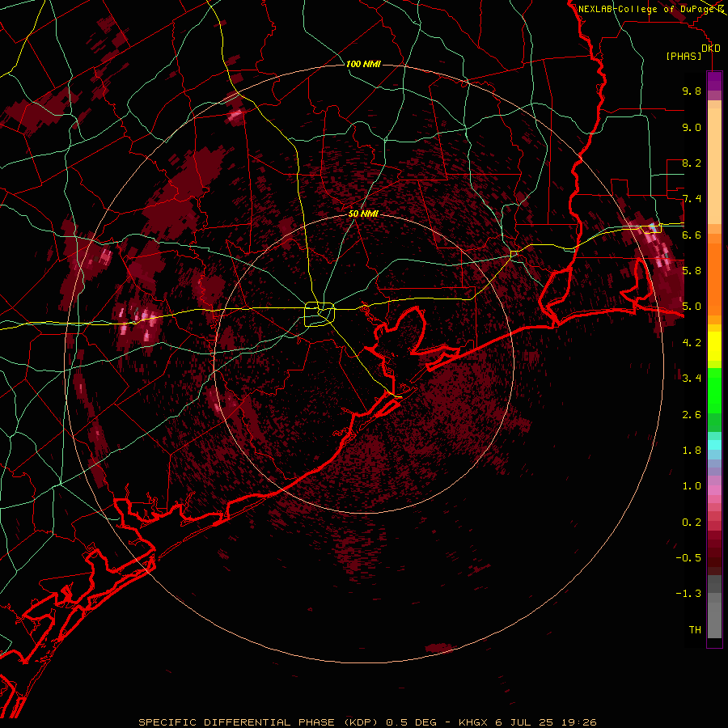The width and height of the screenshot is (728, 728).
Task: Click the 1.8 value on the color scale
Action: 692,451
